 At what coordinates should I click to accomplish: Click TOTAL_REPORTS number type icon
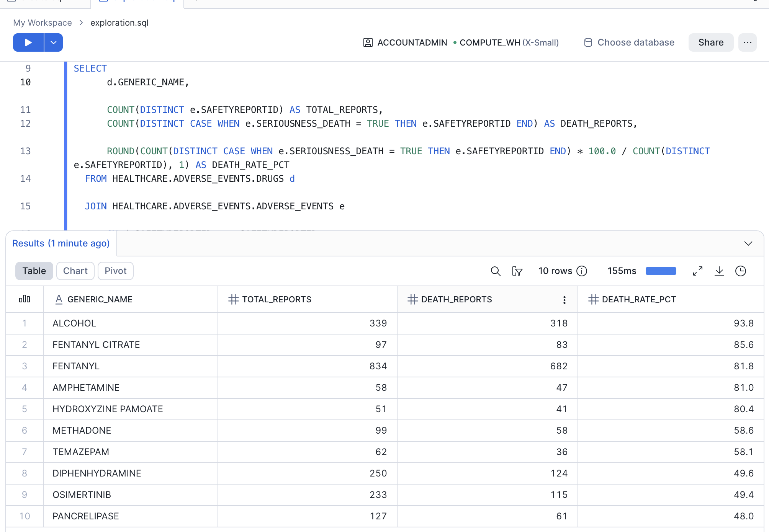pos(233,299)
